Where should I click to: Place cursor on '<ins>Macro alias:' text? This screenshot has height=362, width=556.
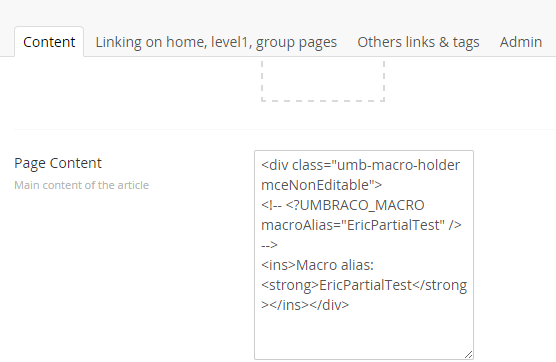point(317,265)
